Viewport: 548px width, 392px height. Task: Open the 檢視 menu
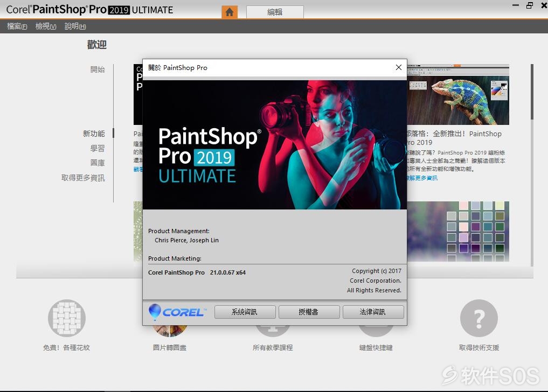click(46, 26)
